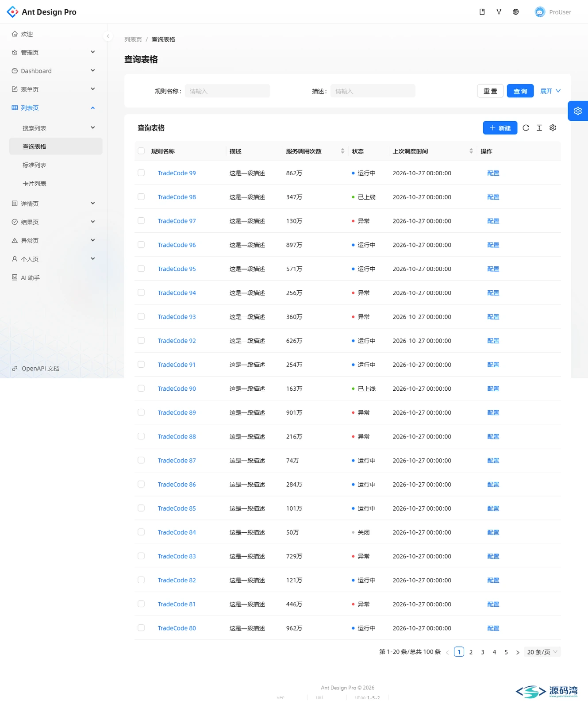Expand the 详情页 sidebar menu

[x=56, y=204]
